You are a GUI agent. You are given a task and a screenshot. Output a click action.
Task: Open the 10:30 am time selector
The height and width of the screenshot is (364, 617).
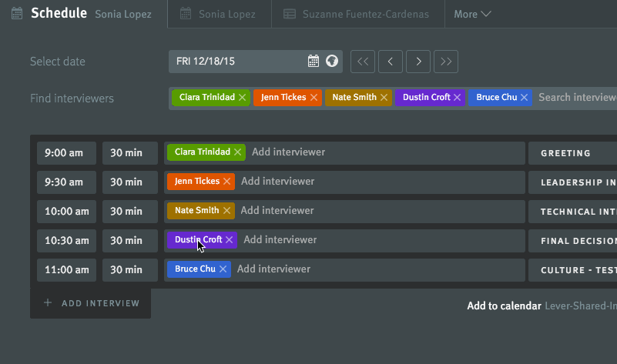click(66, 241)
